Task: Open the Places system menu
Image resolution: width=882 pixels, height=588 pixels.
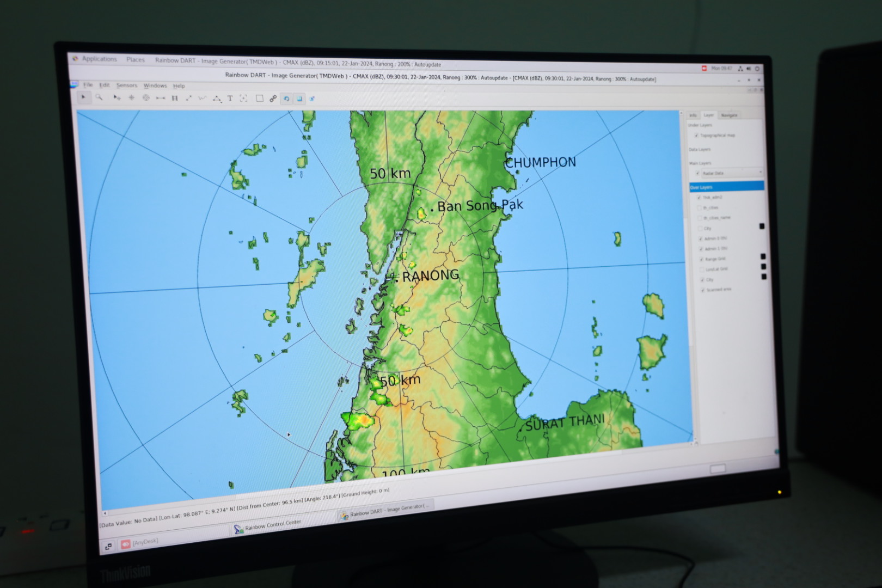Action: click(136, 60)
